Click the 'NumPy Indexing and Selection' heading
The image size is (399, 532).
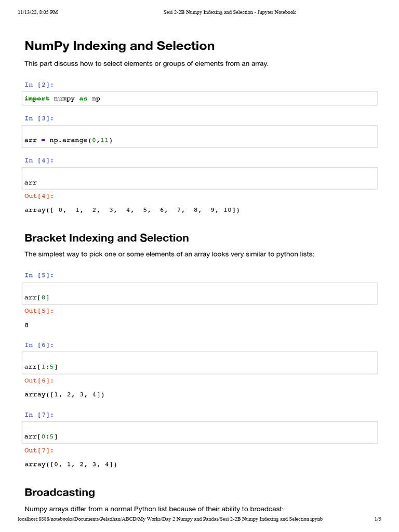tap(119, 46)
